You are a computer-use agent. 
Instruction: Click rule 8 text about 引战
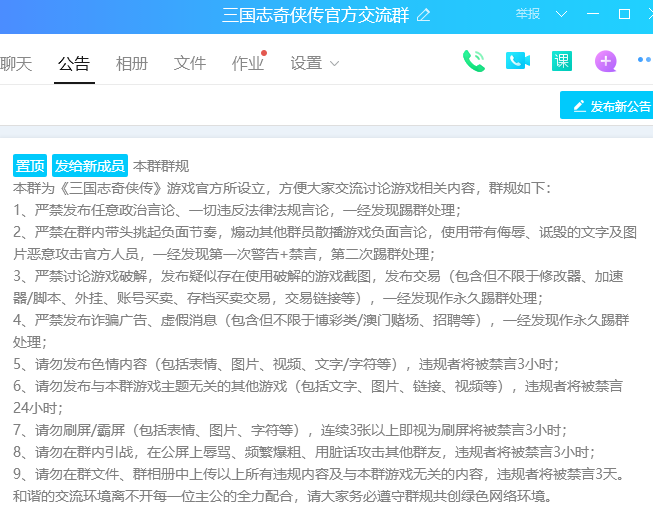(304, 452)
